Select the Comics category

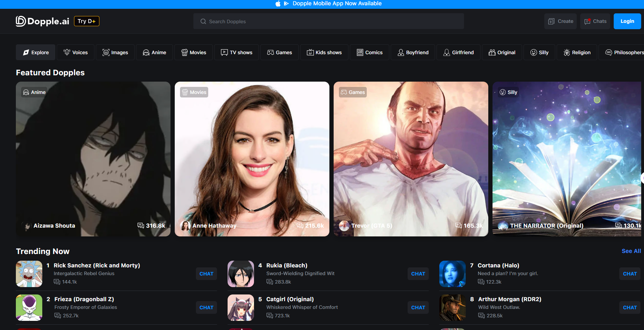click(370, 52)
